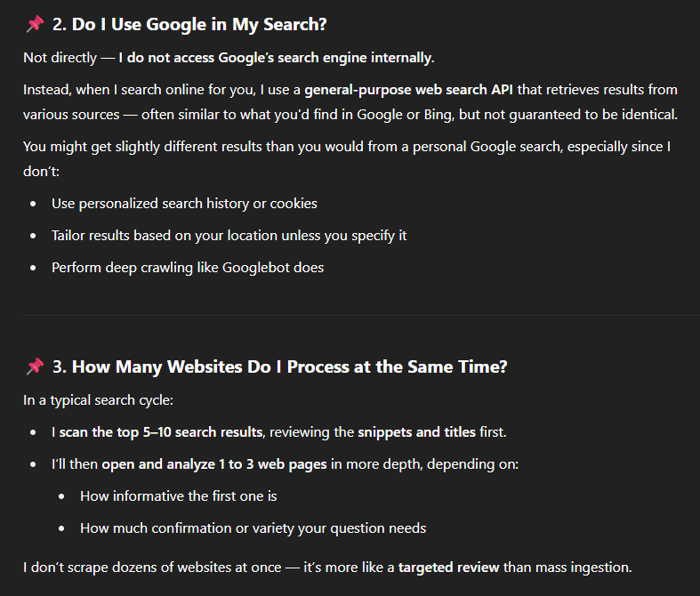Click the pushpin emoji beside heading 2

click(35, 24)
